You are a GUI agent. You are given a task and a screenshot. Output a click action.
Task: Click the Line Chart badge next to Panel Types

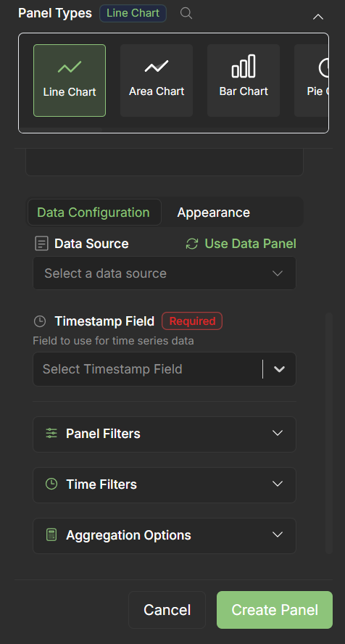point(133,13)
